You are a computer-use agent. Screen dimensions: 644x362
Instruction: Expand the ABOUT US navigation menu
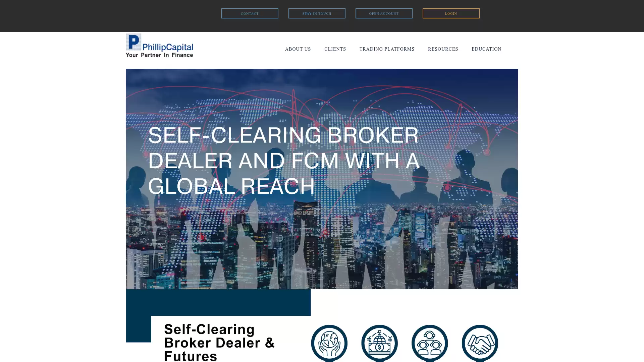pyautogui.click(x=298, y=49)
